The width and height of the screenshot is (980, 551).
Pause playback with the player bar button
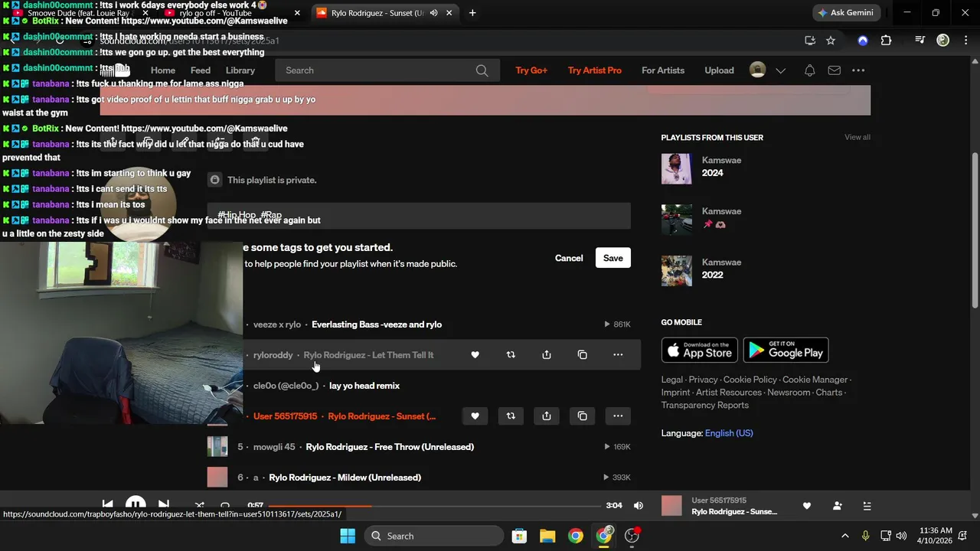click(x=136, y=505)
